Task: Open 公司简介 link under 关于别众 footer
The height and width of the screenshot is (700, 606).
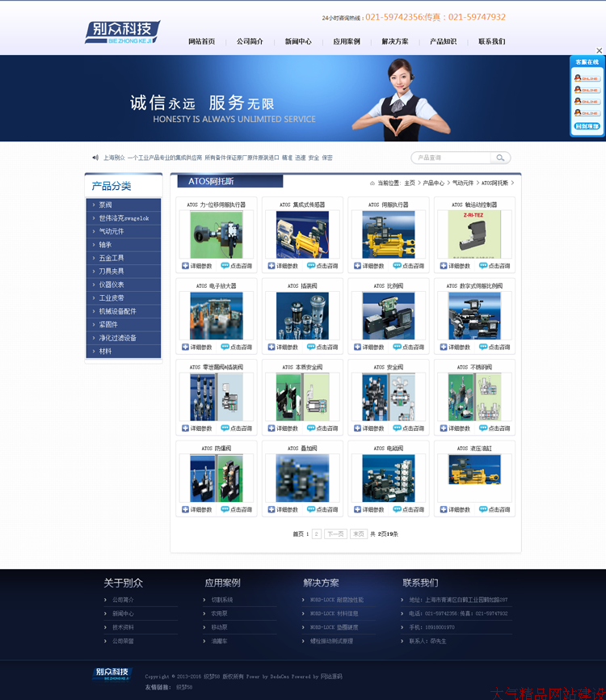Action: coord(123,600)
